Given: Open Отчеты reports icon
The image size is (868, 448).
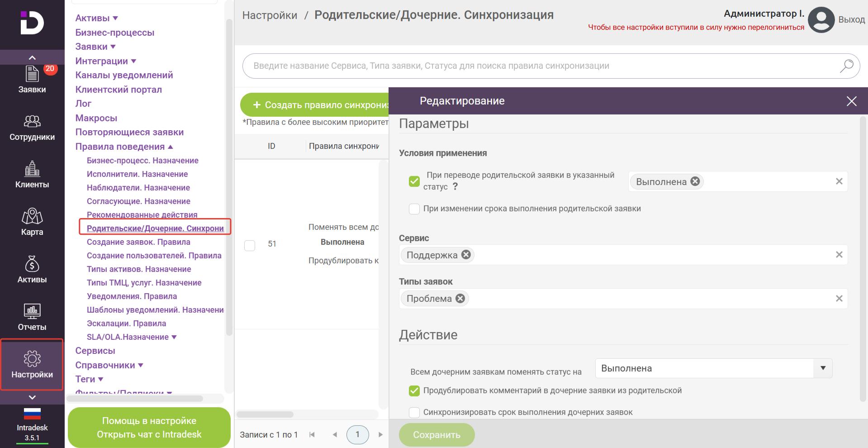Looking at the screenshot, I should pyautogui.click(x=32, y=317).
